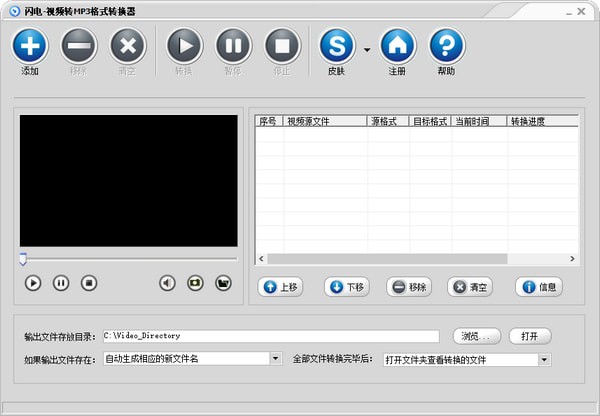
Task: Click the file list horizontal scrollbar thumb
Action: point(387,259)
